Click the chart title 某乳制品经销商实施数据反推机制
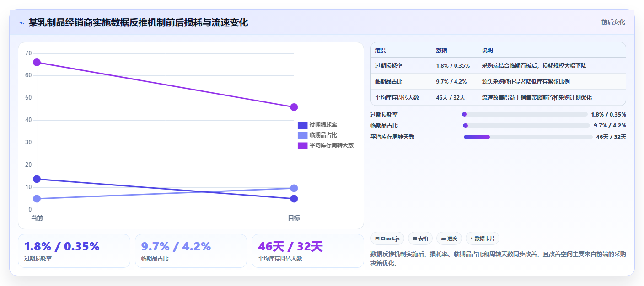Screen dimensions: 644x286 [138, 22]
